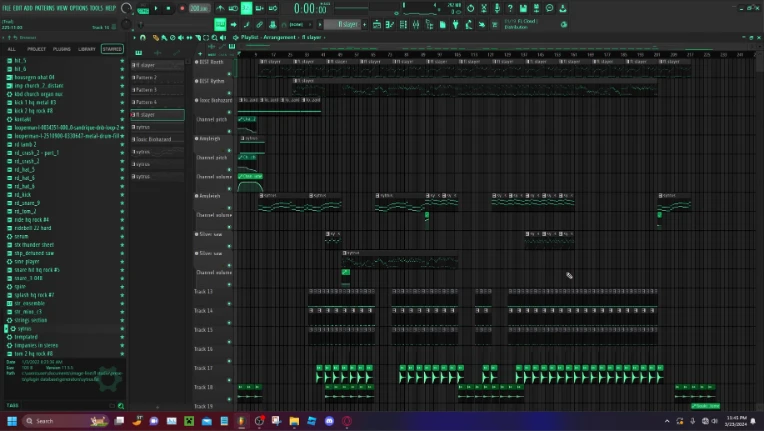Select the strings section browser item
This screenshot has width=764, height=431.
click(x=31, y=320)
